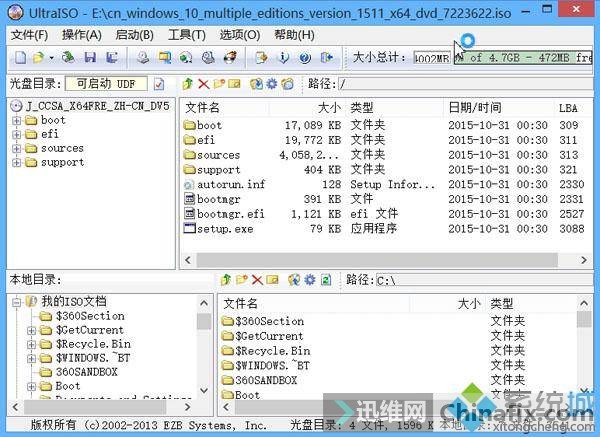Sort image files by the 日期/时间 column
The width and height of the screenshot is (600, 437).
(499, 108)
